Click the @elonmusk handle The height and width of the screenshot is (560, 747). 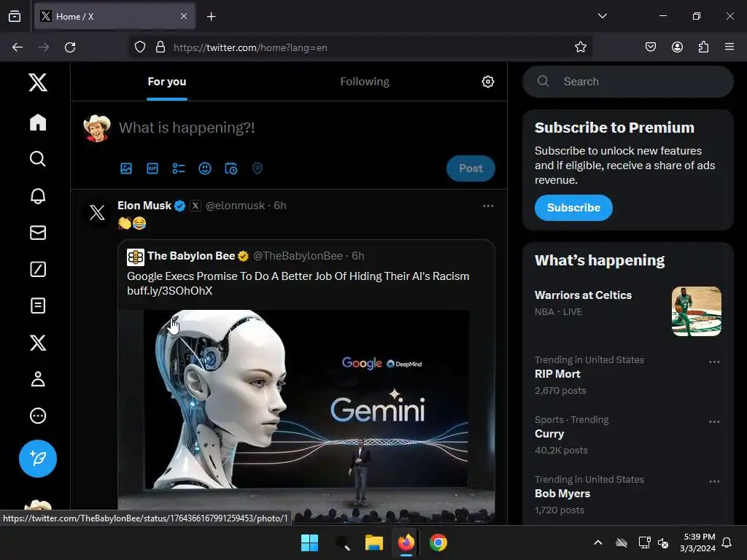[235, 205]
